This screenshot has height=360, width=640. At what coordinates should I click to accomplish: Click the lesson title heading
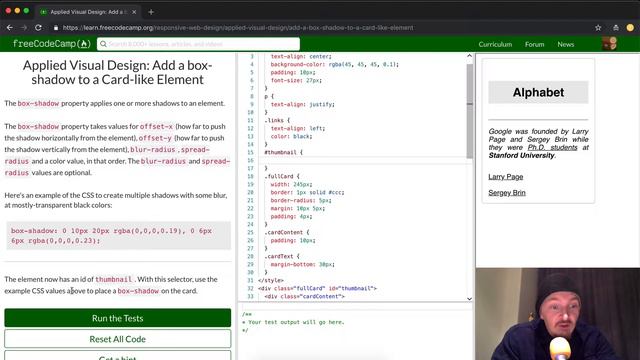pyautogui.click(x=118, y=72)
